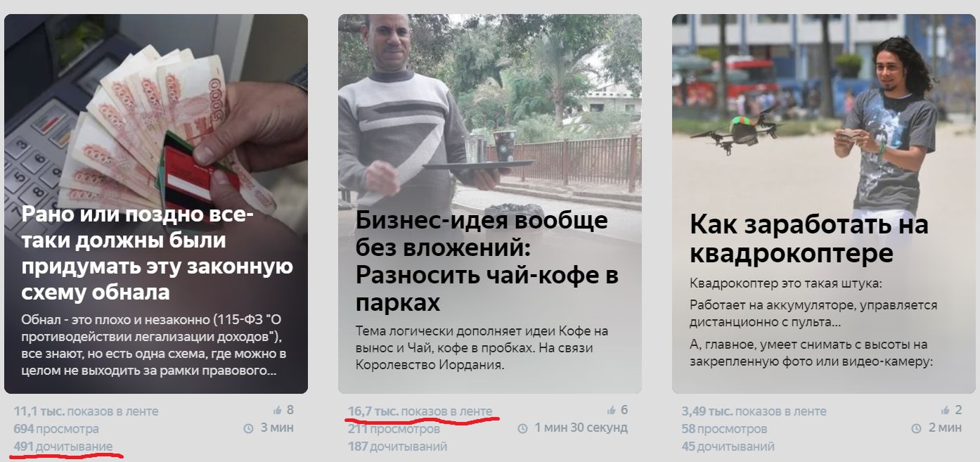Click the clock icon beside 2 мин

916,428
